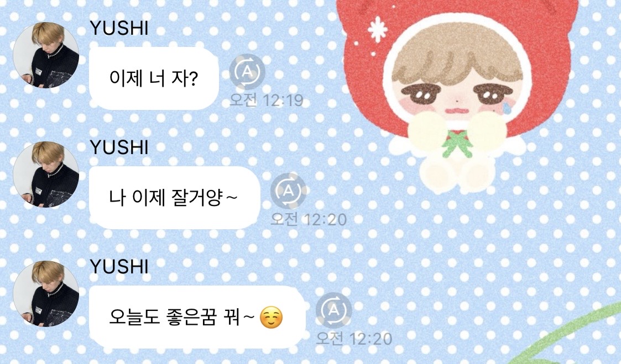This screenshot has height=364, width=621.
Task: Select the '이제 너 자?' message bubble
Action: (154, 78)
